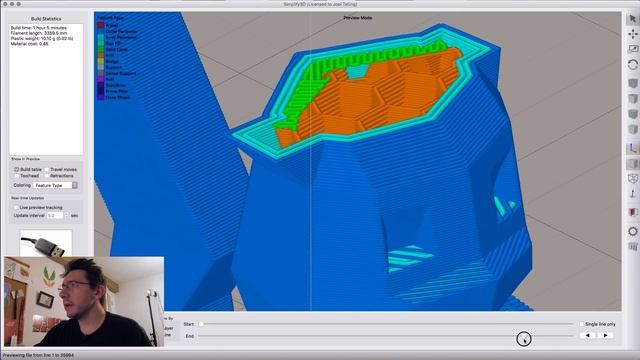640x360 pixels.
Task: Click the 'Dense Support' legend label
Action: [121, 73]
